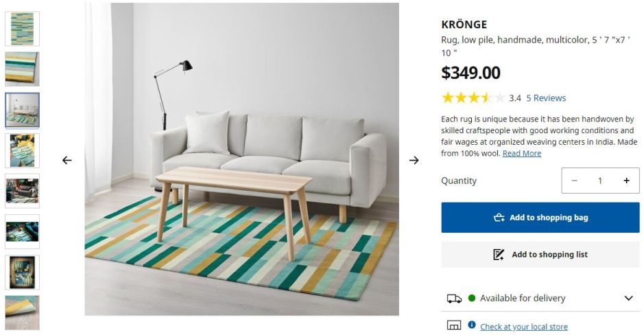Viewport: 644px width, 335px height.
Task: Select the highlighted sofa room thumbnail
Action: [x=22, y=110]
